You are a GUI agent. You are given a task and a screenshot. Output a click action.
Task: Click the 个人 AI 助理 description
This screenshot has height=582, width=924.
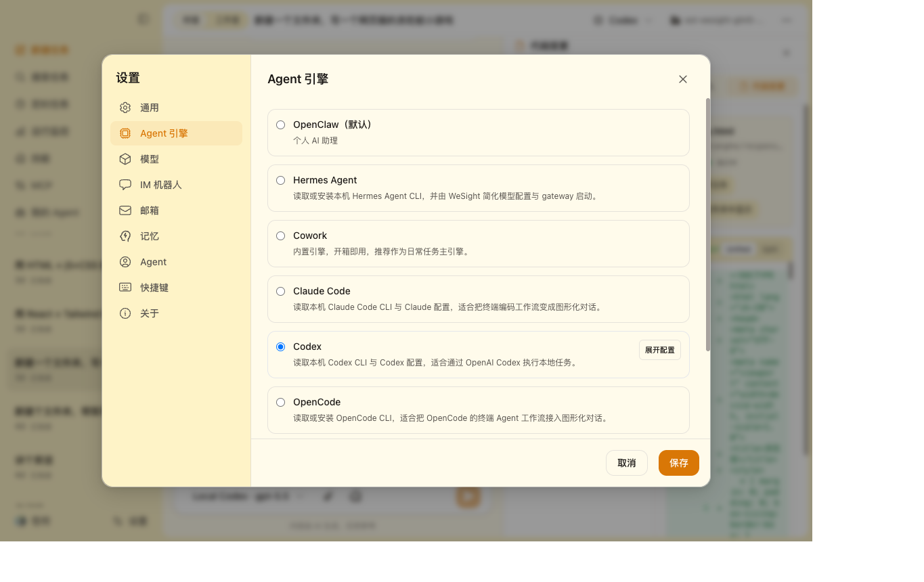pos(315,141)
